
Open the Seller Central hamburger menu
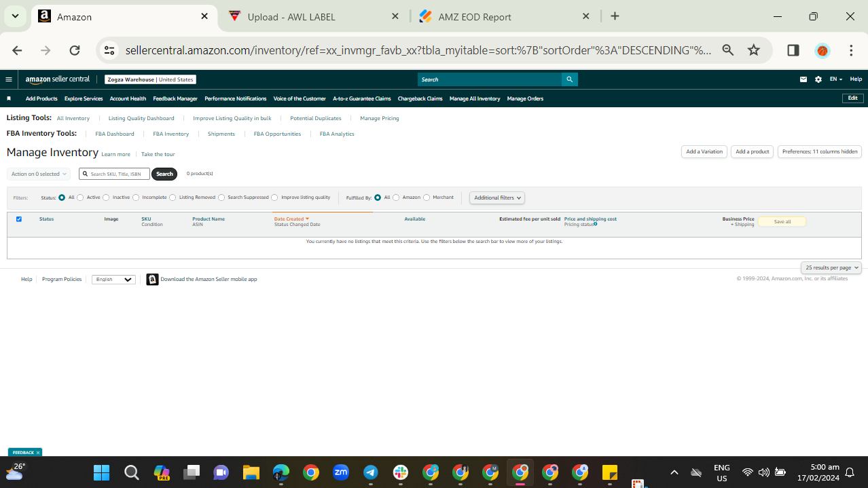[x=8, y=79]
